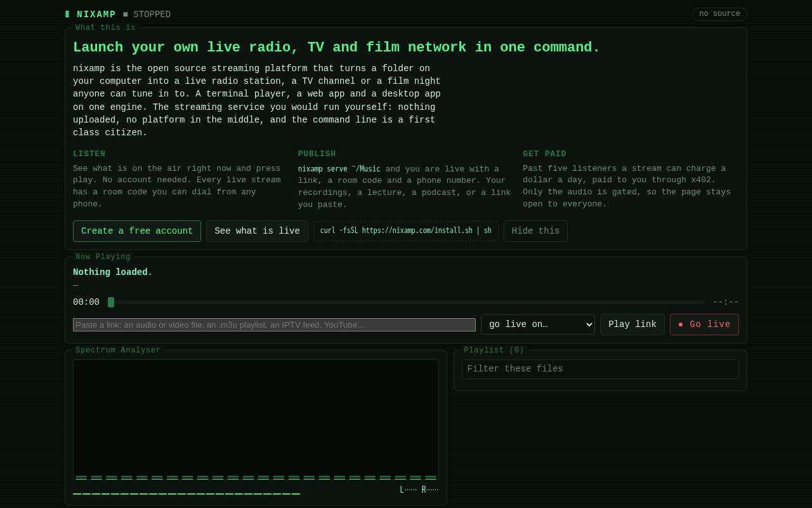Click the Now Playing panel label

click(x=103, y=257)
